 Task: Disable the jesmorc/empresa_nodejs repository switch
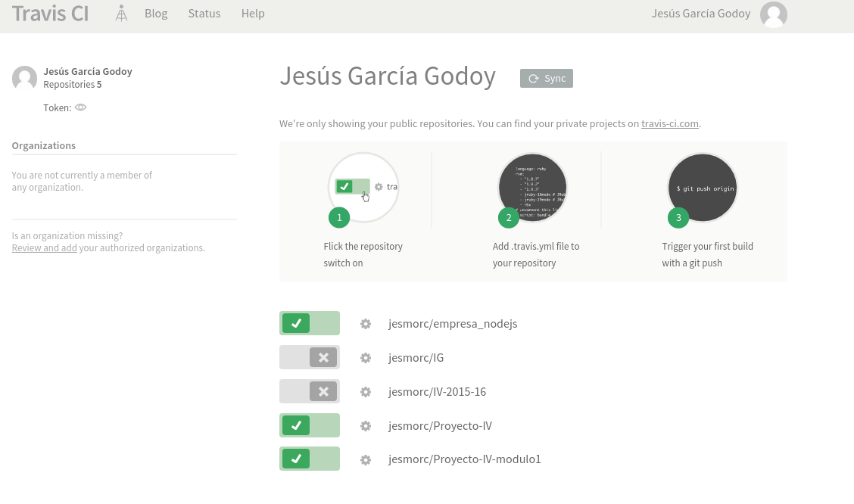310,323
